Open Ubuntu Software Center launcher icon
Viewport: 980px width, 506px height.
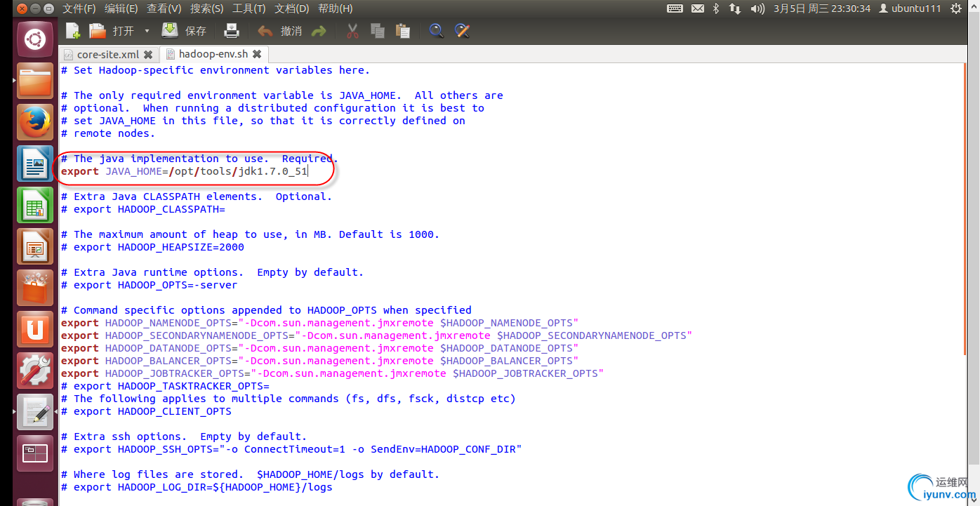(x=35, y=288)
